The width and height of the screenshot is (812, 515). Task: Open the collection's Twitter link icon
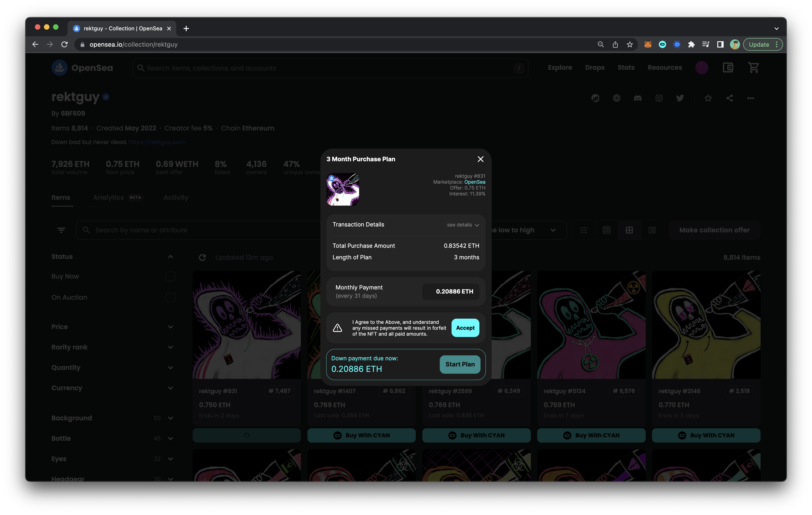[x=680, y=98]
